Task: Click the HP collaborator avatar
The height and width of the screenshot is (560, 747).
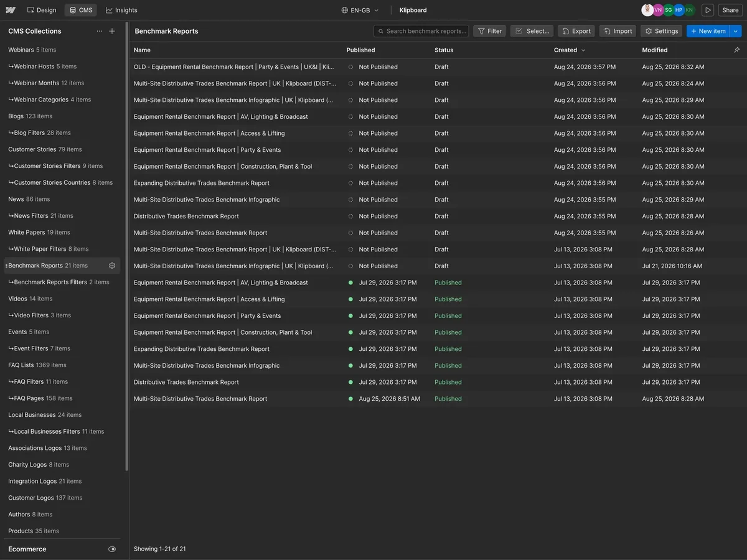Action: (x=679, y=10)
